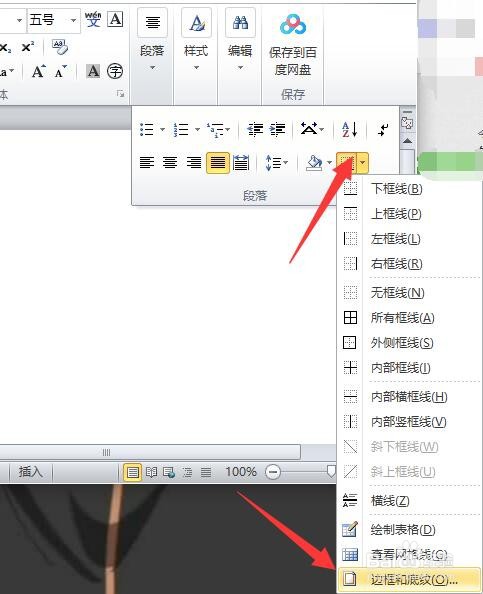This screenshot has height=594, width=483.
Task: Click the superscript button
Action: click(28, 47)
